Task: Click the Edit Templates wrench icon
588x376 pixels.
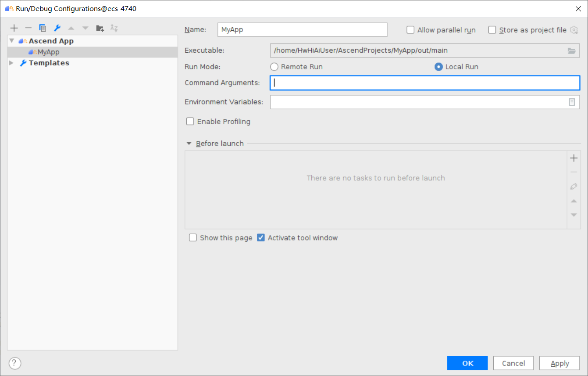Action: coord(57,28)
